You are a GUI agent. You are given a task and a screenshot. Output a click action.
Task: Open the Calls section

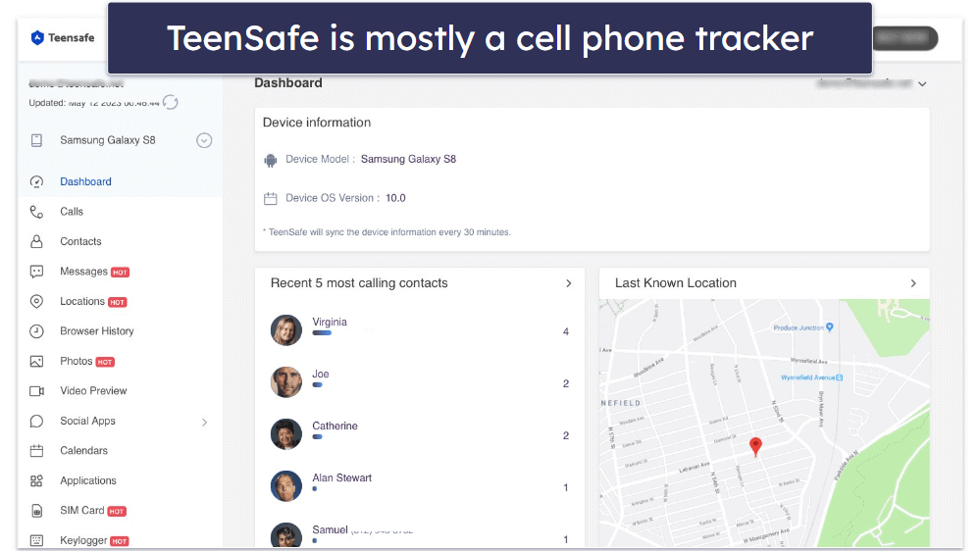coord(72,212)
